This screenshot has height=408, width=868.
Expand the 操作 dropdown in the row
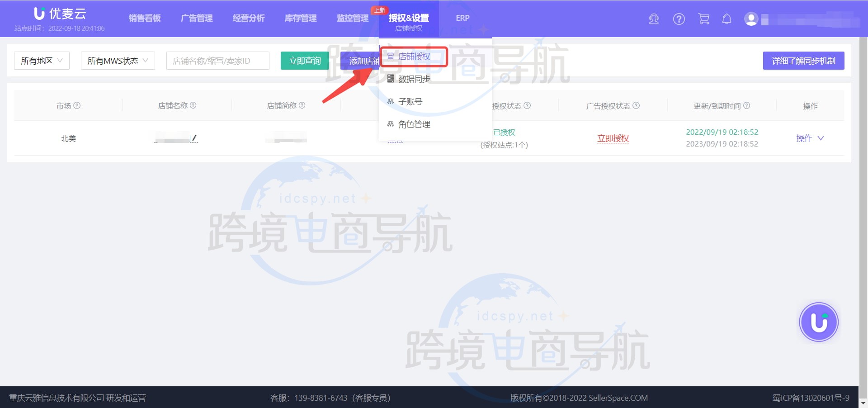[x=810, y=138]
